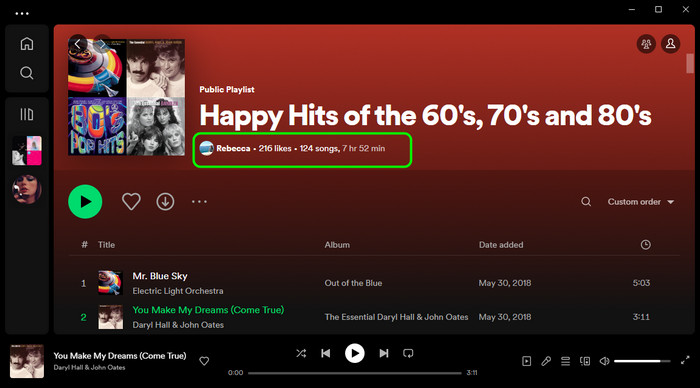Click the 5:03 duration
700x388 pixels.
tap(641, 283)
